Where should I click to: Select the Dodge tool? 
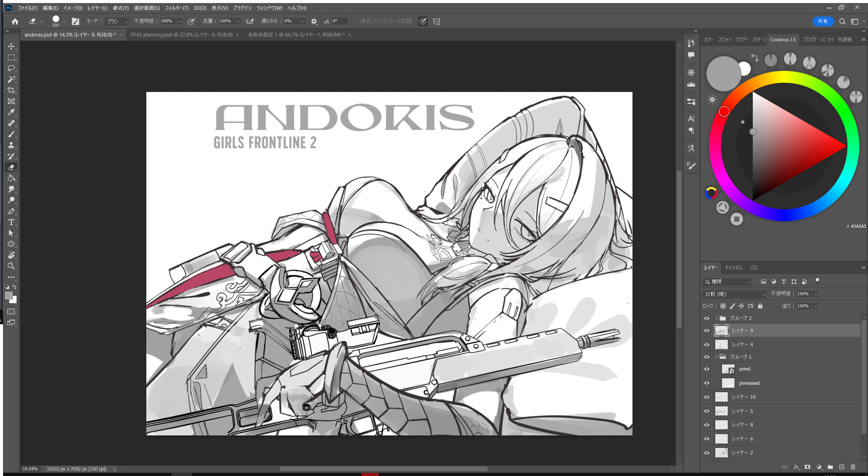pyautogui.click(x=11, y=200)
